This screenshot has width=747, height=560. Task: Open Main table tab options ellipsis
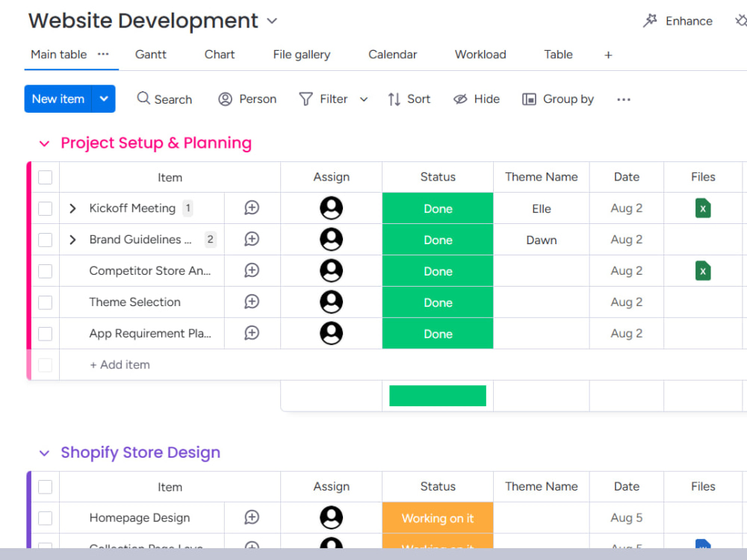pos(103,55)
